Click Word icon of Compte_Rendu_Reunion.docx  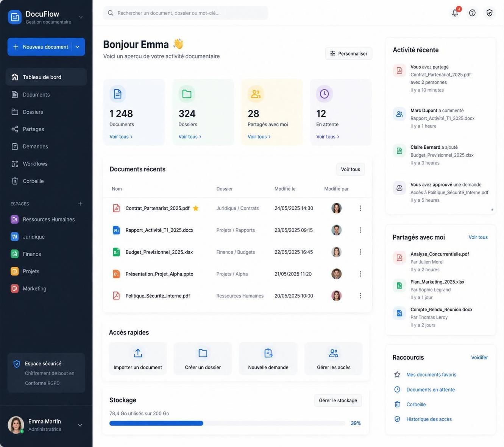point(399,313)
